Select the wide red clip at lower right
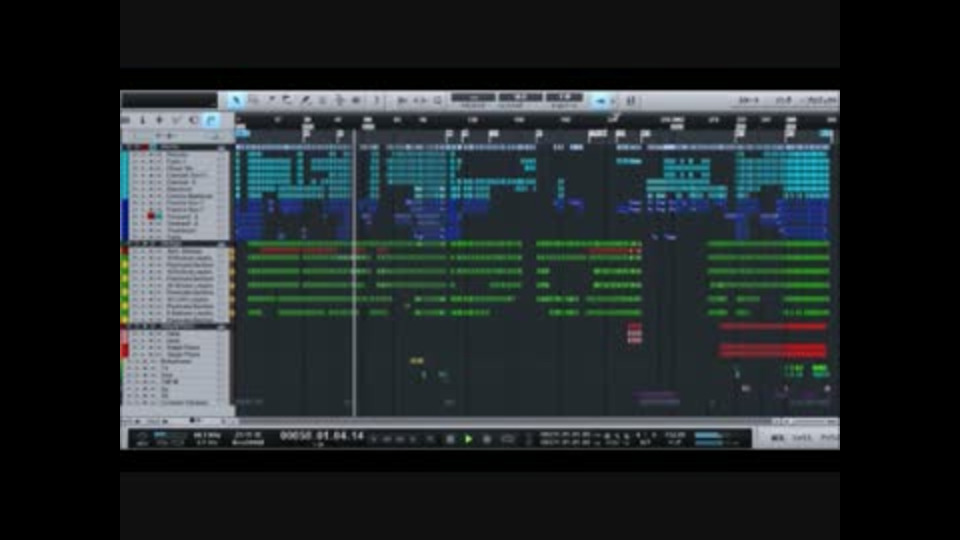Image resolution: width=960 pixels, height=540 pixels. pyautogui.click(x=773, y=351)
